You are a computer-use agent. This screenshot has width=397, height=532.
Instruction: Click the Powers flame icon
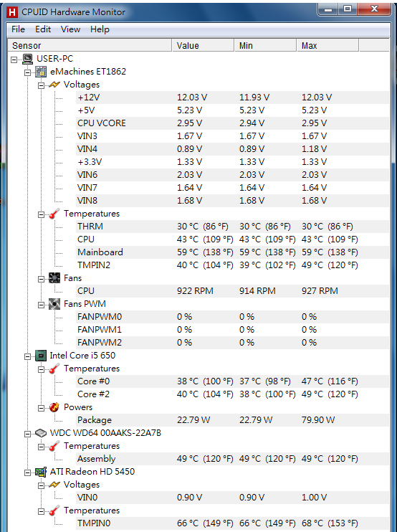point(54,407)
